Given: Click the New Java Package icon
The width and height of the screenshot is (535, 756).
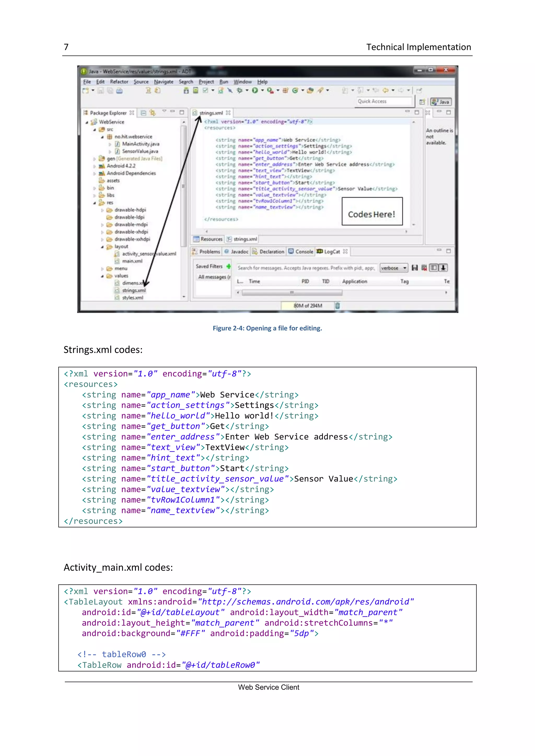Looking at the screenshot, I should pos(285,91).
